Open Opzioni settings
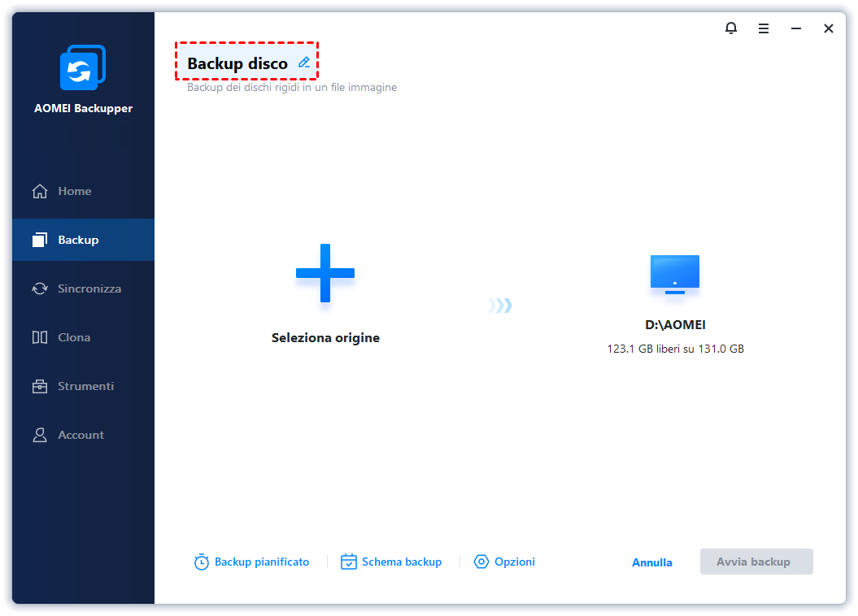Viewport: 858px width, 616px height. pyautogui.click(x=504, y=562)
